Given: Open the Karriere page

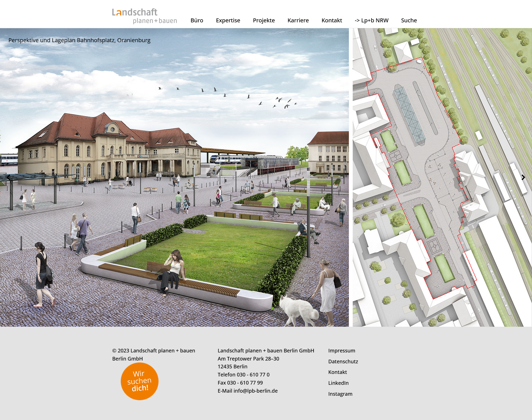Looking at the screenshot, I should click(x=298, y=20).
